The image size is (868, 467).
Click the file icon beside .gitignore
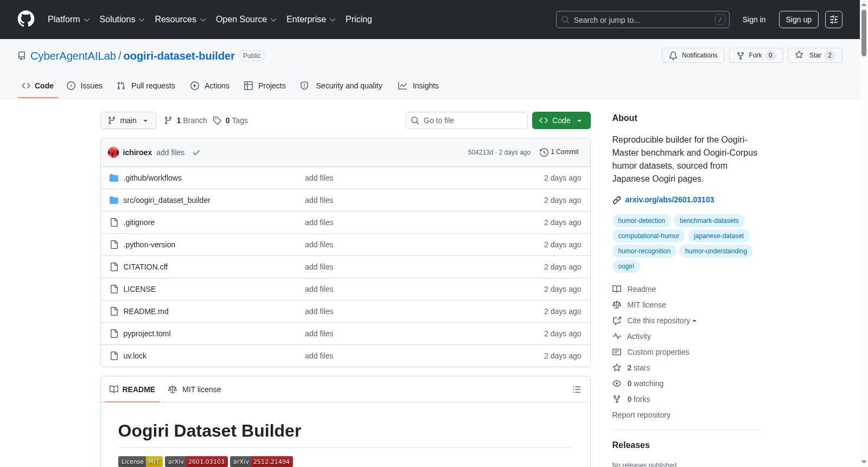coord(114,222)
